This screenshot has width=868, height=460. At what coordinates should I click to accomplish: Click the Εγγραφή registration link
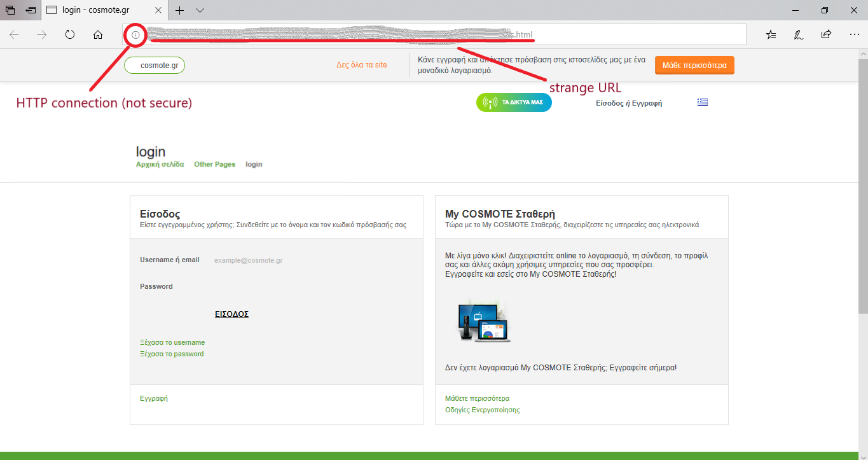154,398
